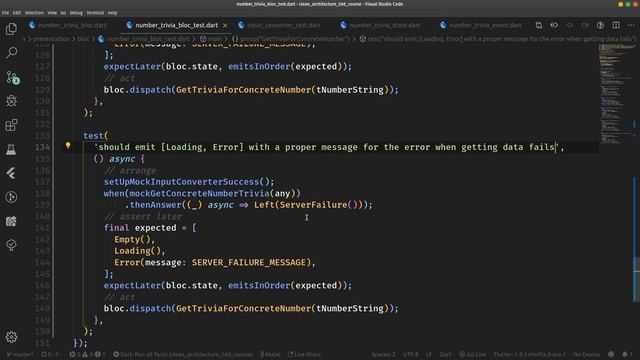Open the tree icon at activity bar bottom
Screen dimensions: 640x360
point(11,245)
